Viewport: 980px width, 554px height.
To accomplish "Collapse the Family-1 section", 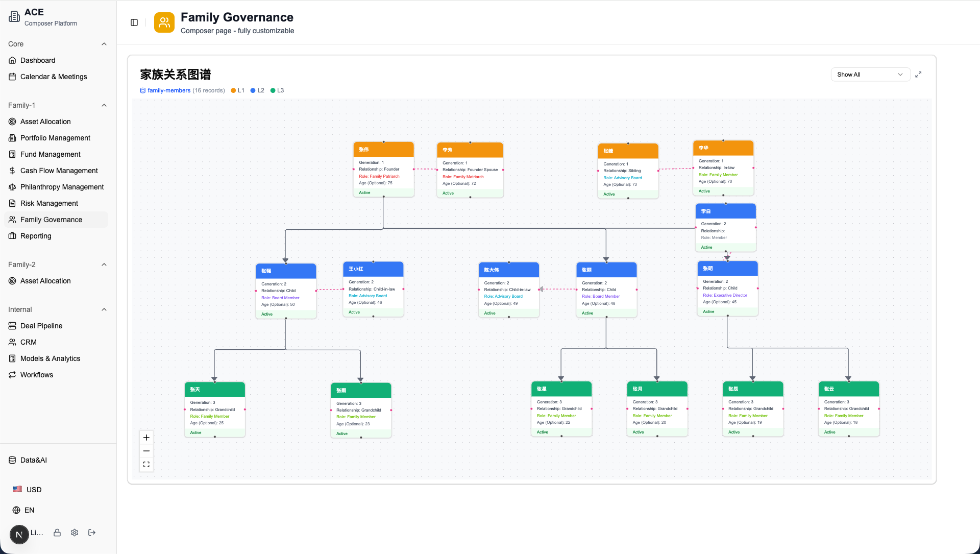I will (x=104, y=105).
